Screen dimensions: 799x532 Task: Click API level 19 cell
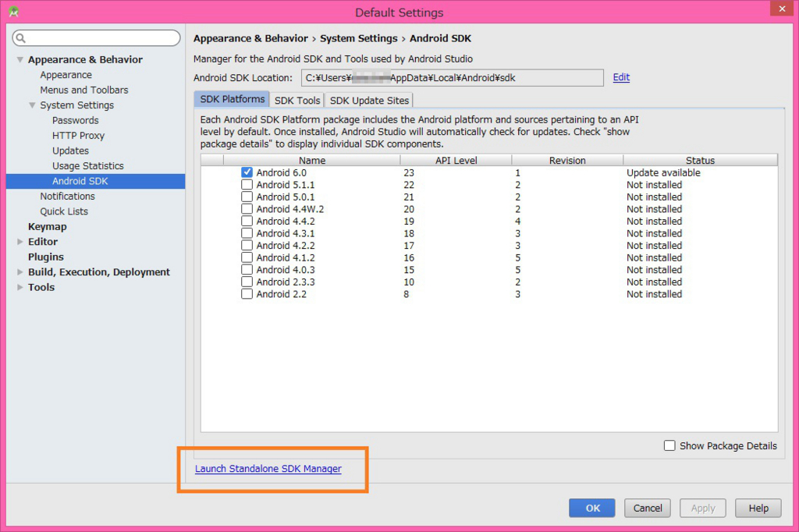point(409,222)
